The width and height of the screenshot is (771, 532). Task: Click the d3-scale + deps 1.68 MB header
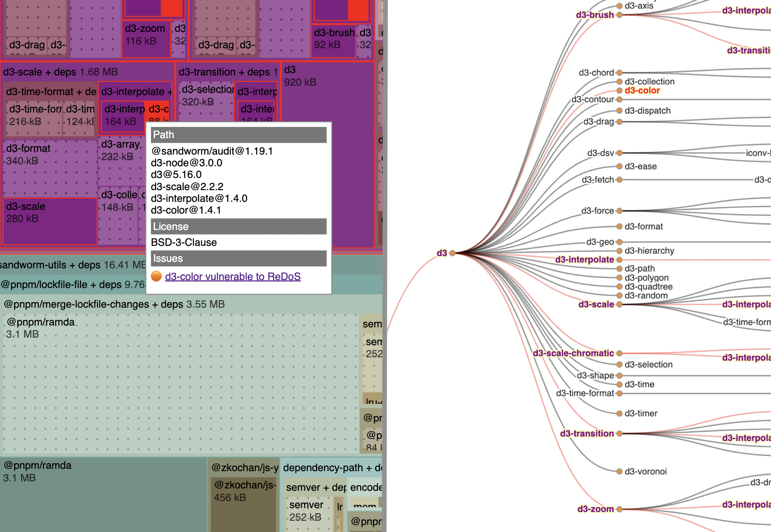[88, 72]
